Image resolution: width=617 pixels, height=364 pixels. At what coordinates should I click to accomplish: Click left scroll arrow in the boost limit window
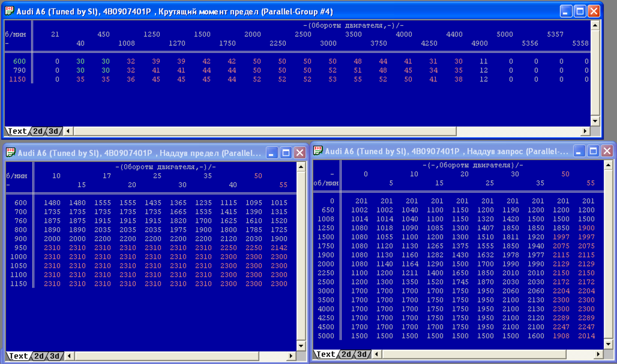[x=69, y=356]
